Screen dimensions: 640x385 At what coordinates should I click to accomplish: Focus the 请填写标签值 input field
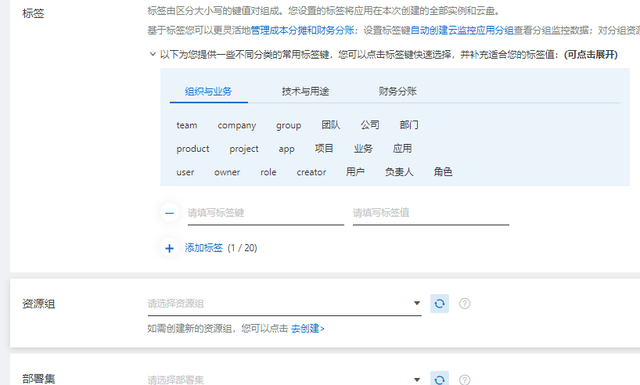(x=431, y=213)
